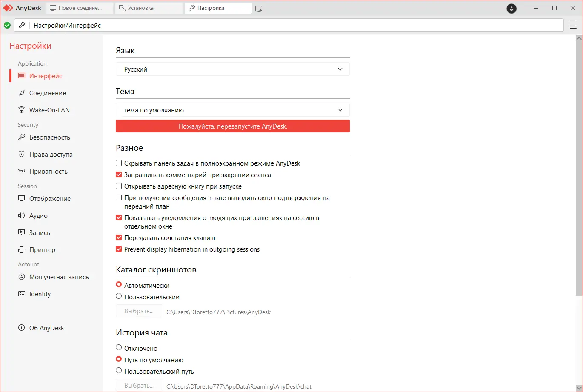Switch to Установка tab
Screen dimensions: 583x392
(x=149, y=8)
